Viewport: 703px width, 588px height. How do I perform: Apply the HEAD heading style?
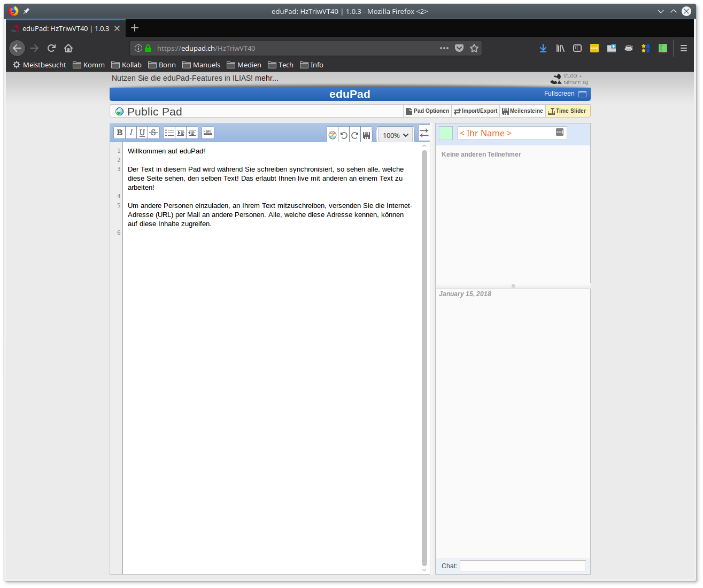point(208,133)
